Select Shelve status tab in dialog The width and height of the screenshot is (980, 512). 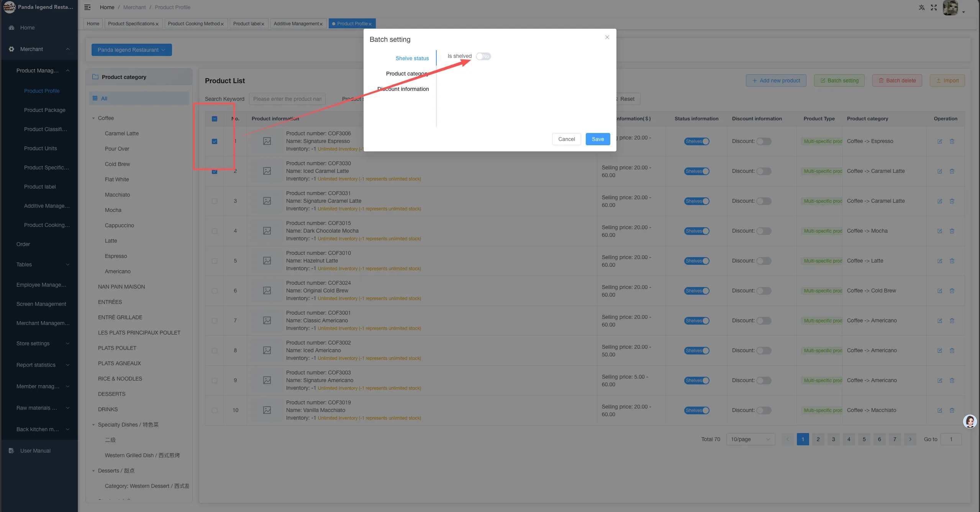pyautogui.click(x=412, y=58)
